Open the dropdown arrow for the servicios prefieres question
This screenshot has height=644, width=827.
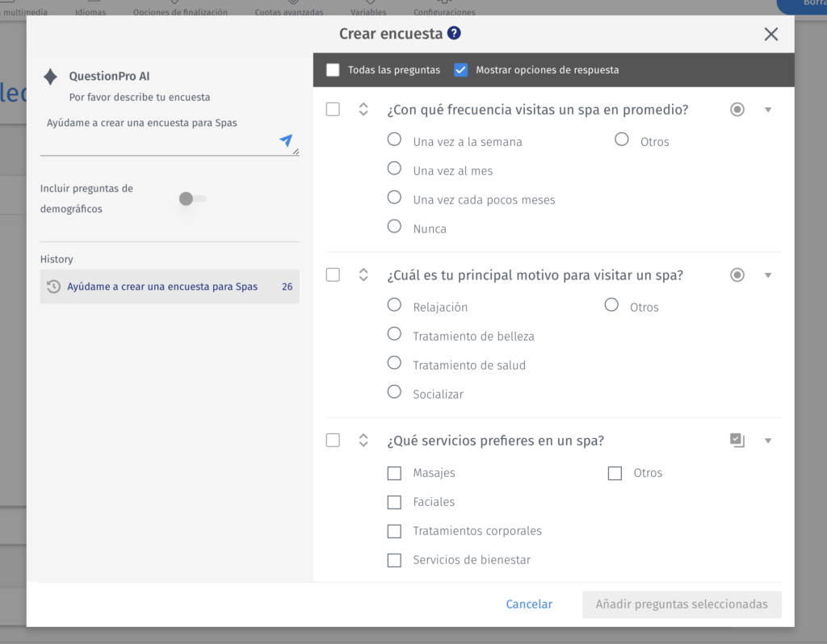tap(767, 441)
